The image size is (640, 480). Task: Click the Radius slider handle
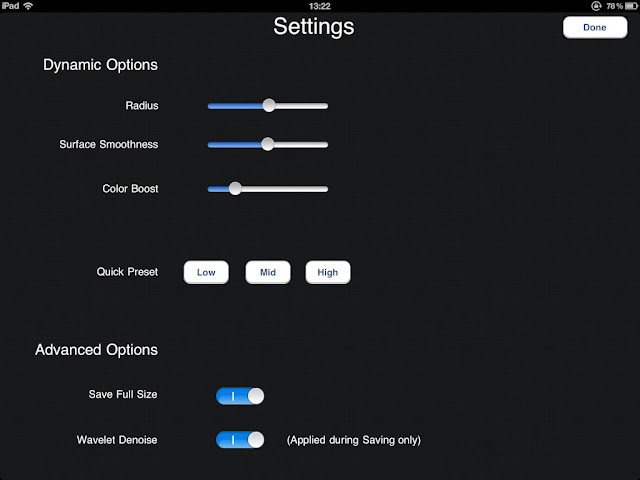click(x=268, y=105)
